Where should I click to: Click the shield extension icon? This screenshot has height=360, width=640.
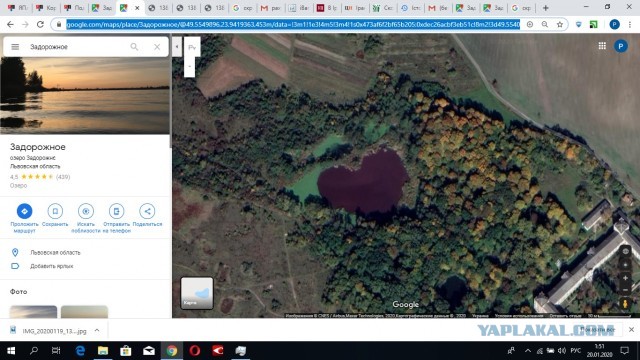click(578, 24)
